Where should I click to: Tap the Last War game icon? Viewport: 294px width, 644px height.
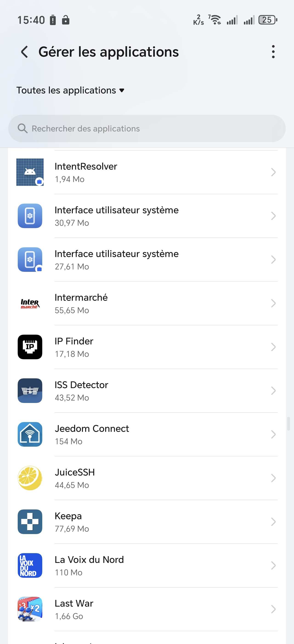[30, 609]
